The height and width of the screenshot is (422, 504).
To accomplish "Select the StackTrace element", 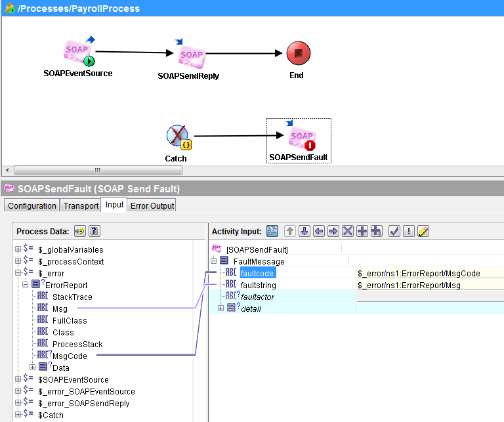I will click(x=72, y=297).
